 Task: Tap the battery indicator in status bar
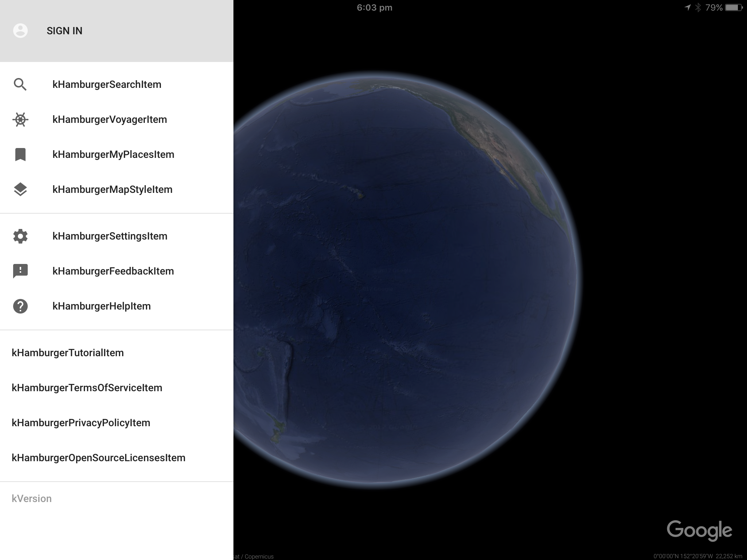click(734, 8)
